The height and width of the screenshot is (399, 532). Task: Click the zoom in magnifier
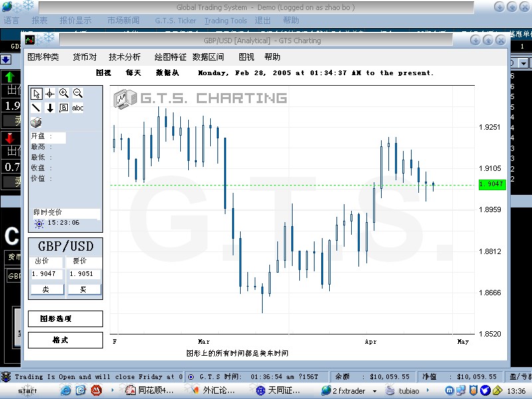(63, 93)
